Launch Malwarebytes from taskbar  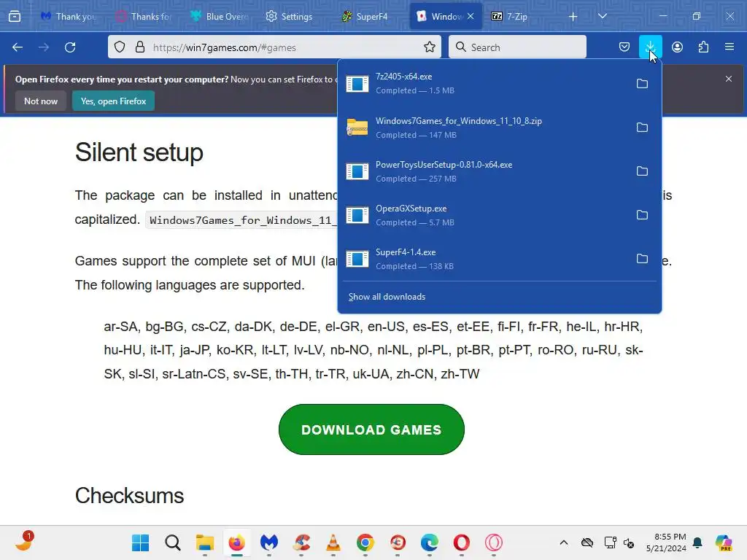[269, 542]
